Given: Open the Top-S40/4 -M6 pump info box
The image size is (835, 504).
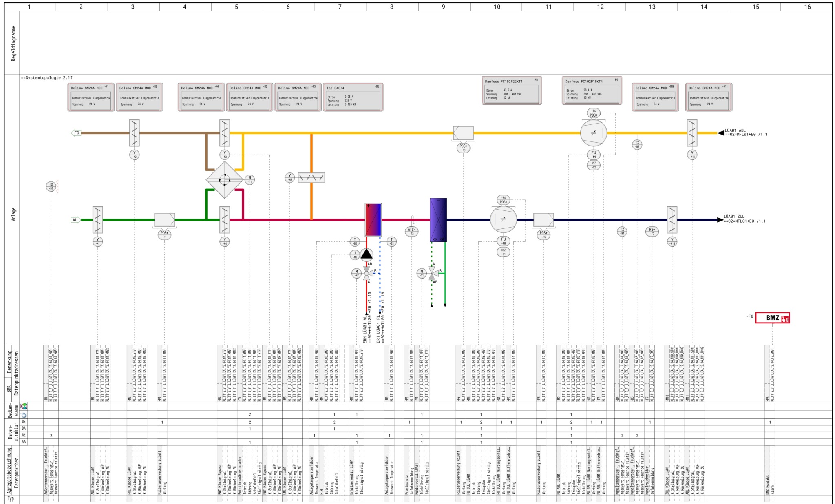Looking at the screenshot, I should click(353, 97).
